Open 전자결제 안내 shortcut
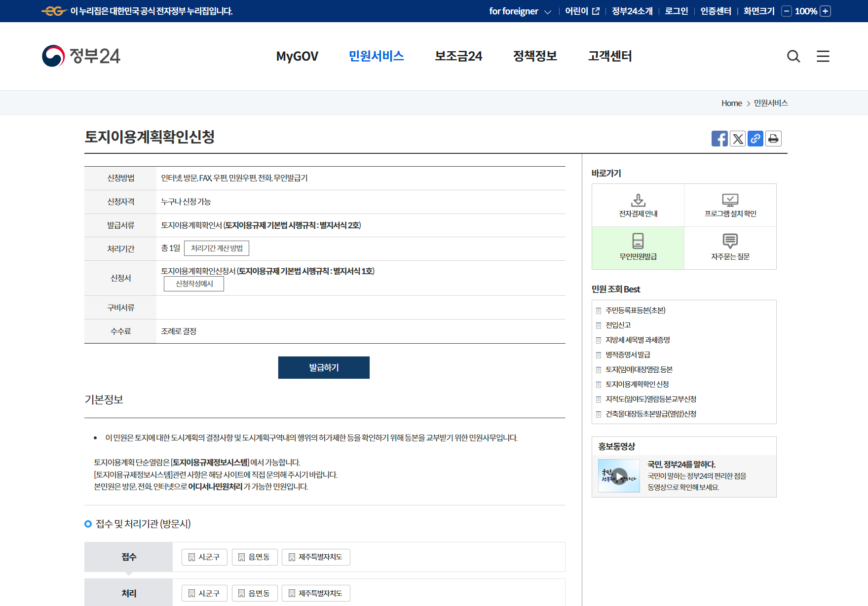Screen dimensions: 868x606 click(x=638, y=205)
